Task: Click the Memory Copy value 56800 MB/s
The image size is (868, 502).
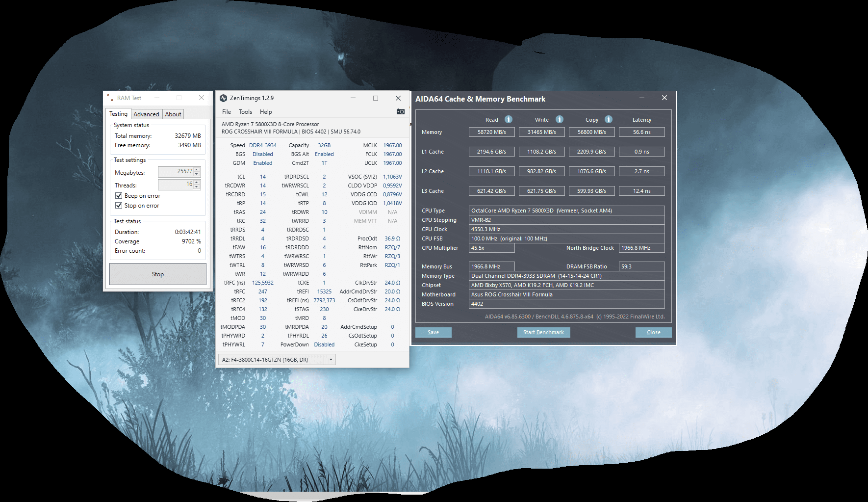Action: coord(592,132)
